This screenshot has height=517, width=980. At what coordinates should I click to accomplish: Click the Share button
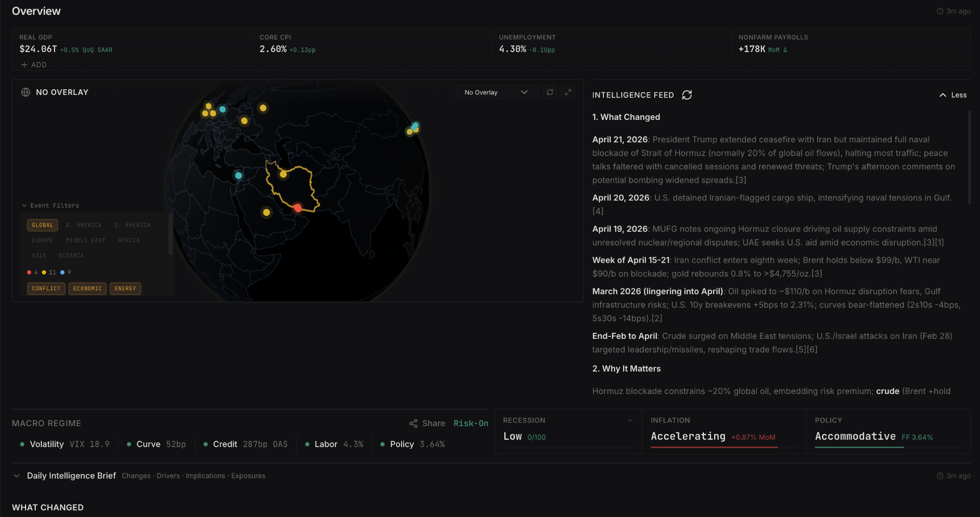[427, 424]
